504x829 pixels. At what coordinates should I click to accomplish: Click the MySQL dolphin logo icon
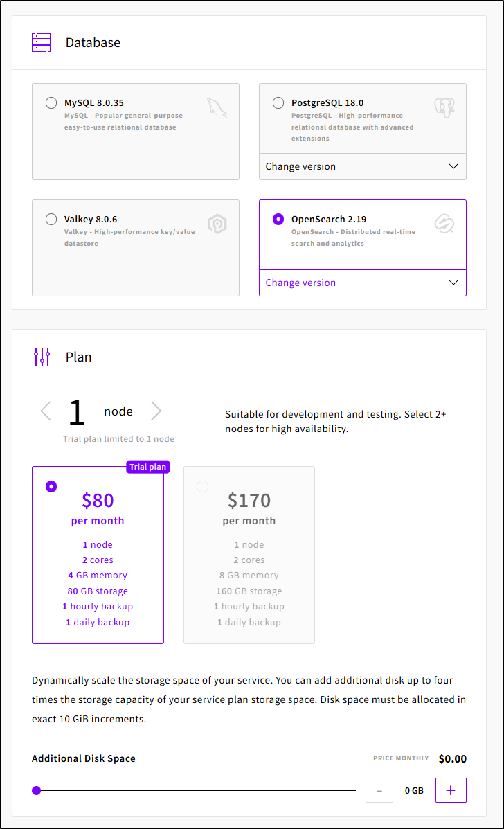tap(217, 107)
